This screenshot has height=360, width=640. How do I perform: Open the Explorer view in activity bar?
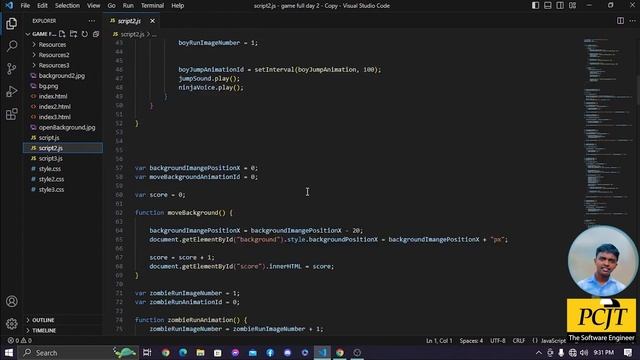tap(11, 23)
